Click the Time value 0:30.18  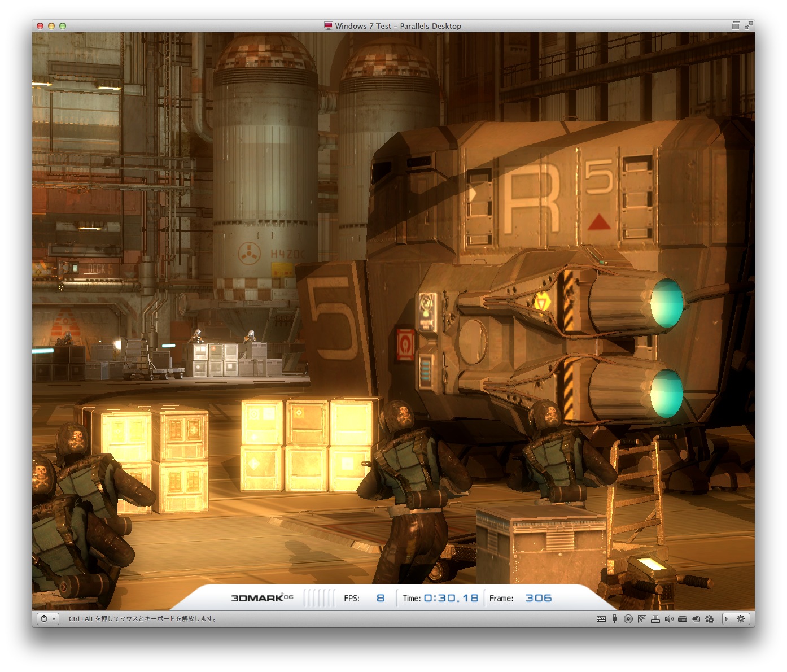tap(451, 598)
